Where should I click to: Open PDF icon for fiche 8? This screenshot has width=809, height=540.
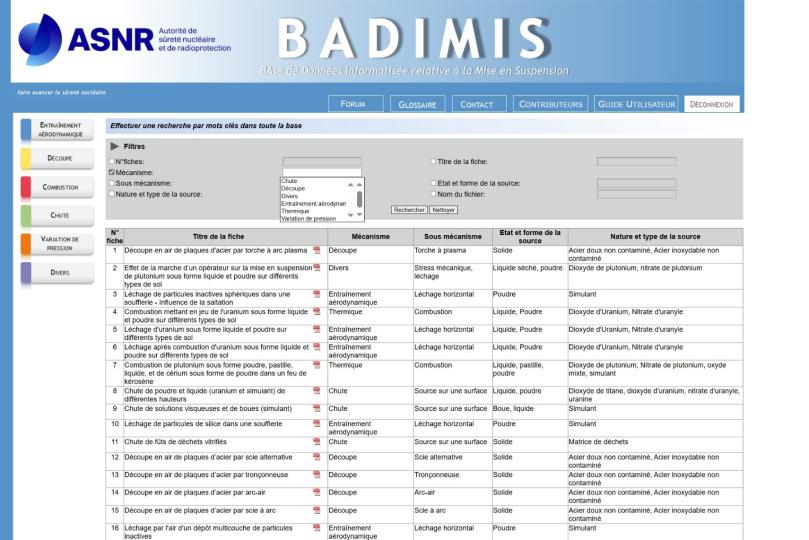click(x=317, y=391)
